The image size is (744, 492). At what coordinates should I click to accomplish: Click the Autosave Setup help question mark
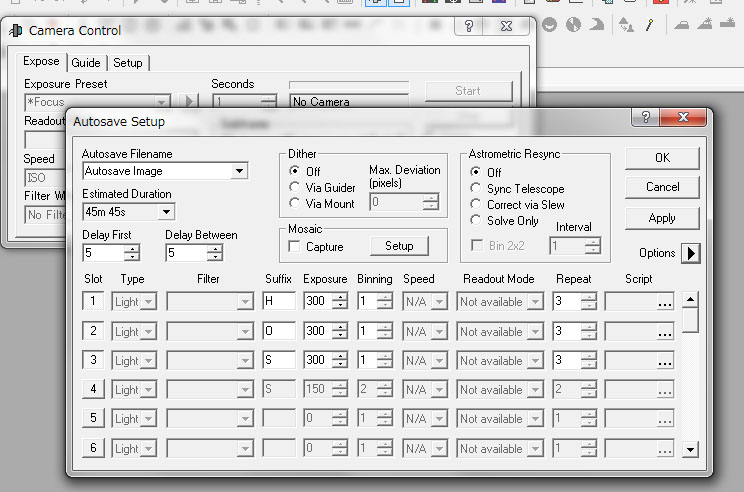(645, 117)
